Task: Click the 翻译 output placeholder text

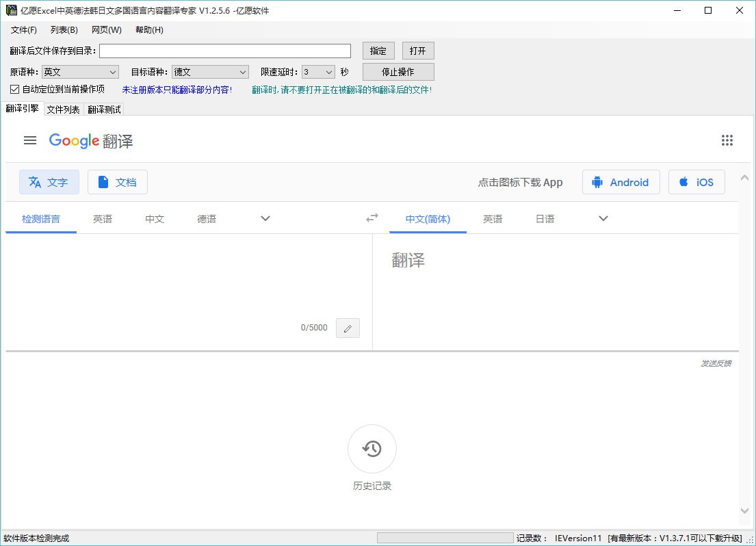Action: tap(408, 261)
